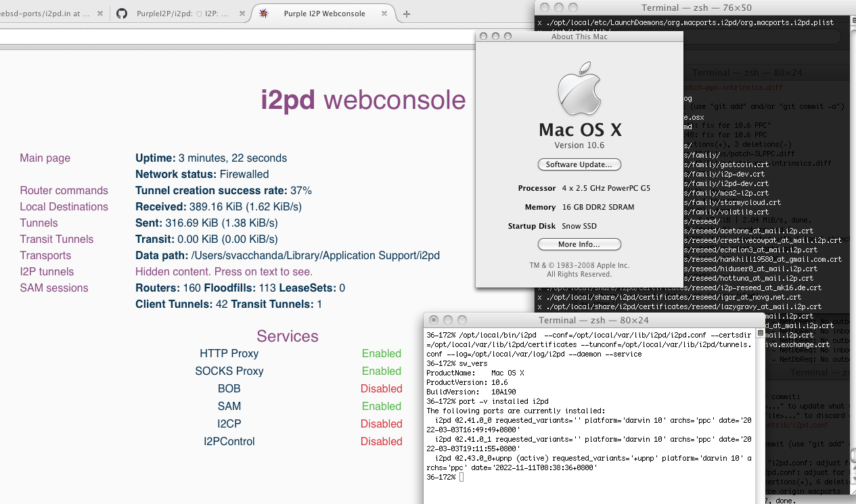Click the About This Mac title bar

point(579,37)
